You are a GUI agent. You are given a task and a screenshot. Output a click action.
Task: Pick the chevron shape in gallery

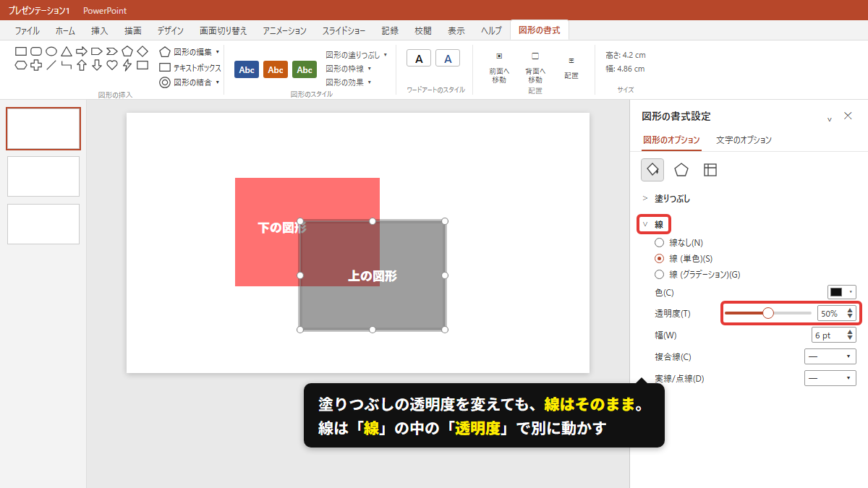(112, 51)
